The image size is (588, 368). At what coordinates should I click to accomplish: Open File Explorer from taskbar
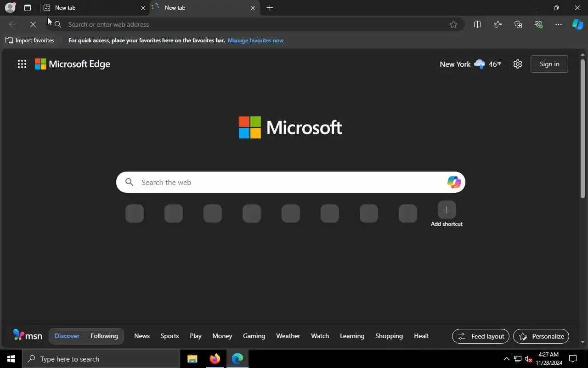[x=192, y=359]
